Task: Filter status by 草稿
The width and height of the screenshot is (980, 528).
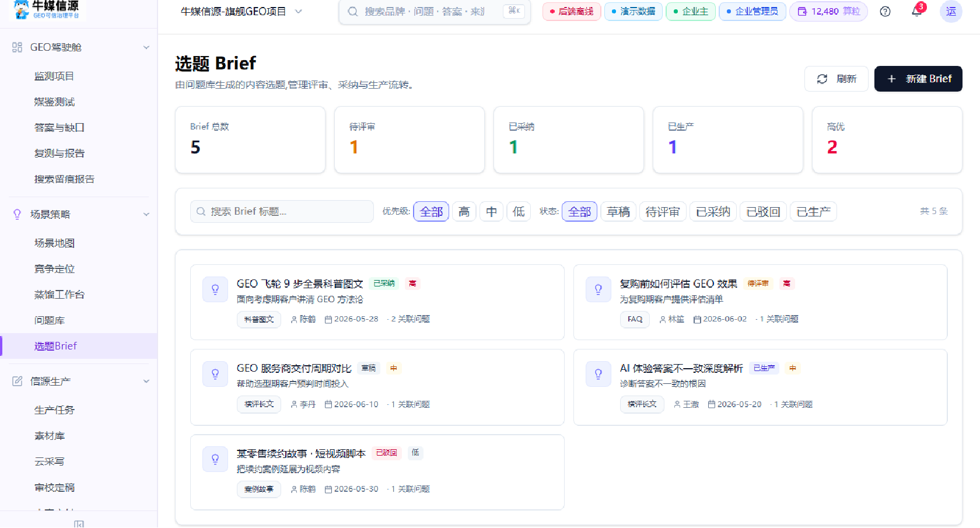Action: pyautogui.click(x=618, y=211)
